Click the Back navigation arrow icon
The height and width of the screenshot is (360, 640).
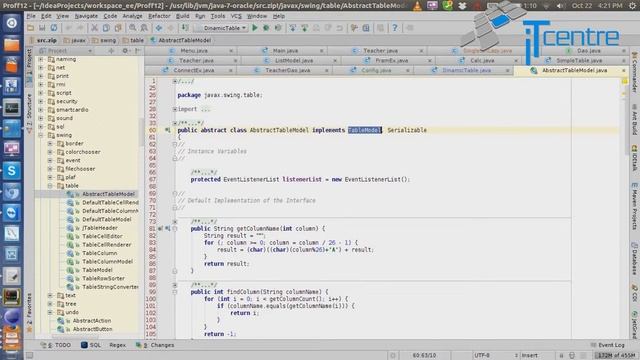click(159, 28)
